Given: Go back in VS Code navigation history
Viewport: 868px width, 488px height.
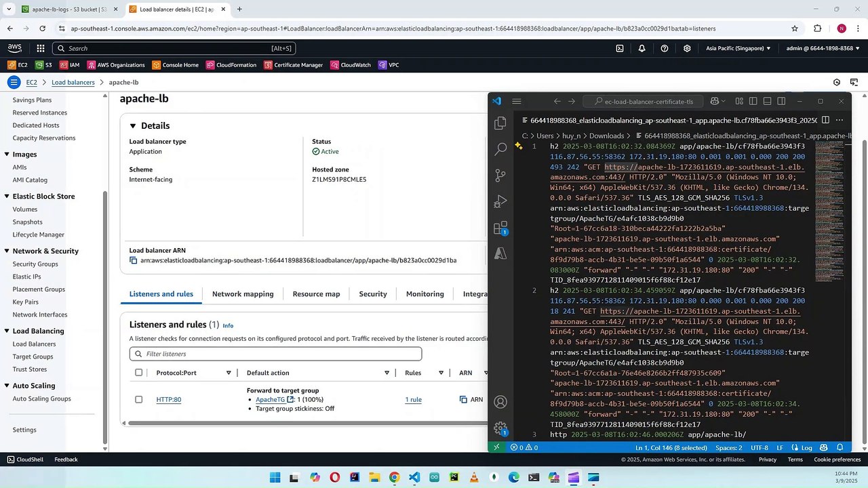Looking at the screenshot, I should [557, 101].
